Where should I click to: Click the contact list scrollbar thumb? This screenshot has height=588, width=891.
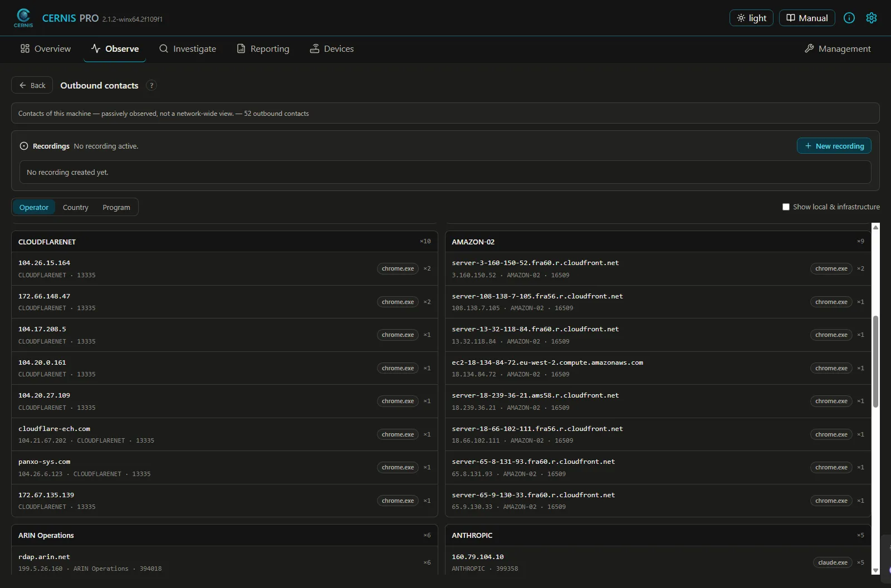click(875, 361)
